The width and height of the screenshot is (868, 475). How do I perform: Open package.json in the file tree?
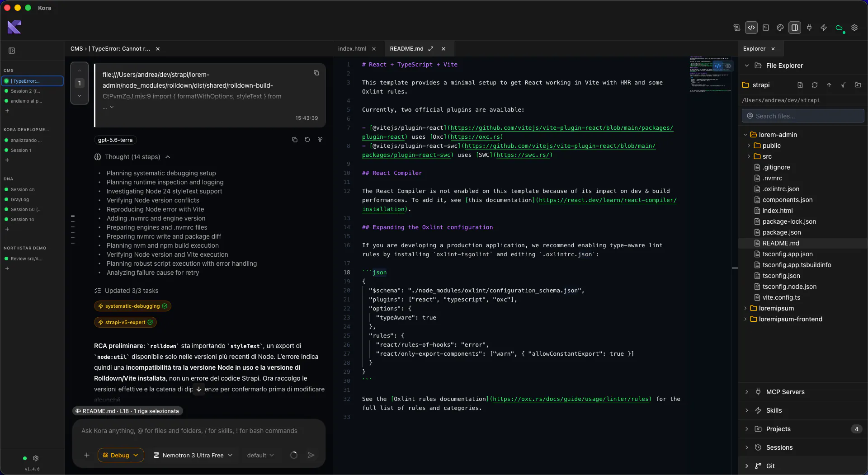click(x=782, y=232)
